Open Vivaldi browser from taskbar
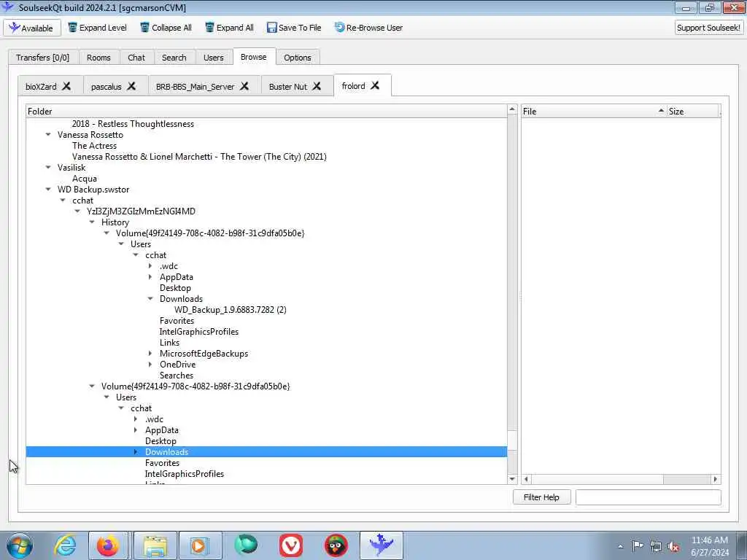 point(290,545)
